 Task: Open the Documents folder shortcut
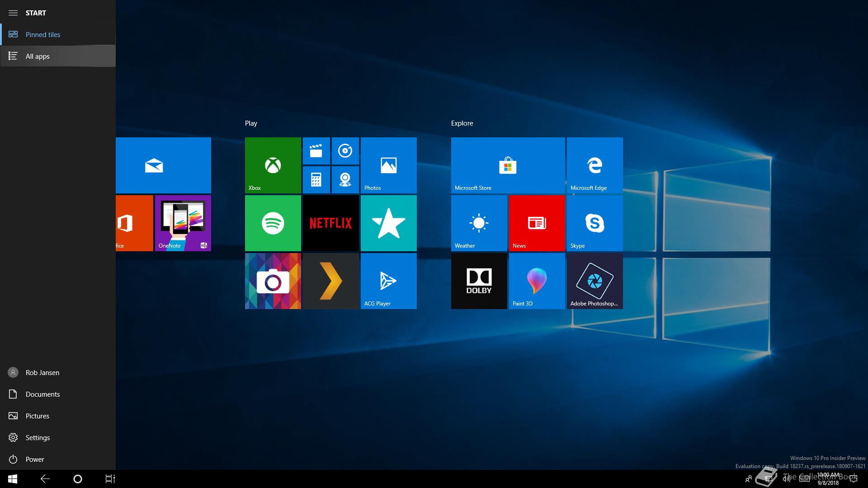click(58, 394)
